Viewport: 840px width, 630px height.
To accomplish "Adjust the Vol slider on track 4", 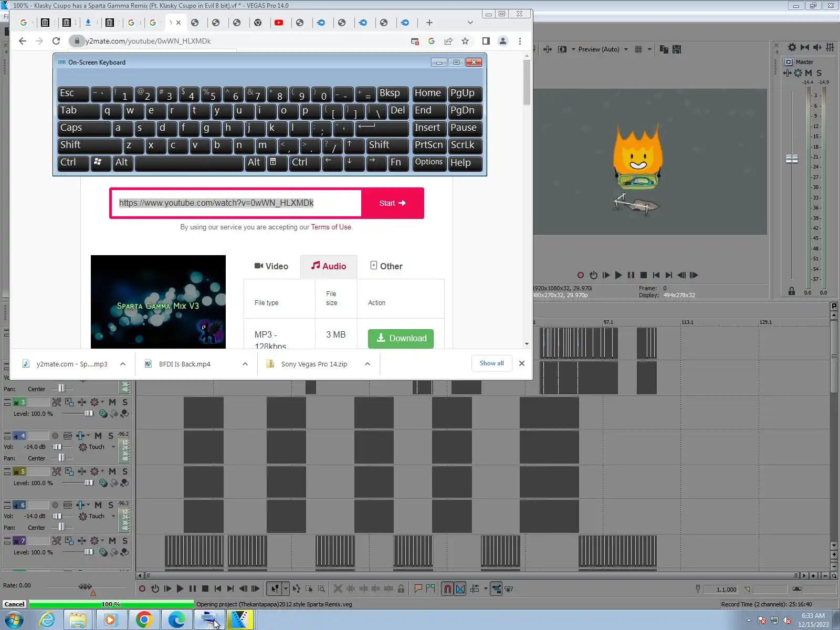I will [57, 447].
